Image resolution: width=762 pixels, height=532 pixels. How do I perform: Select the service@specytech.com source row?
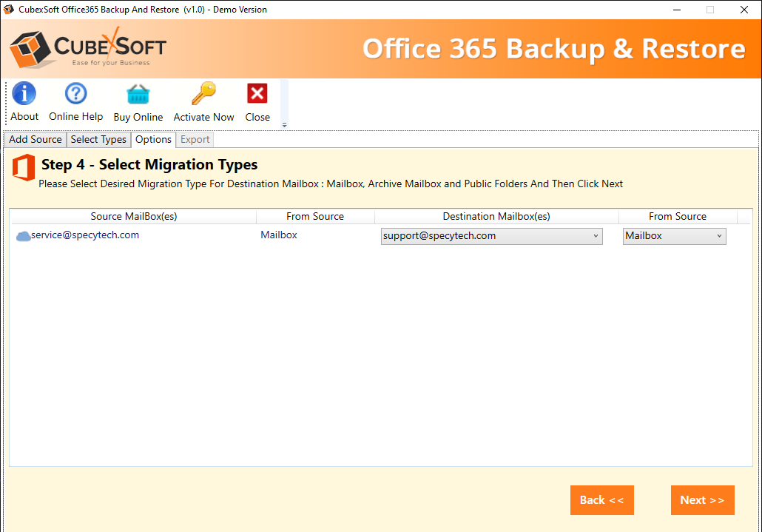click(x=85, y=235)
